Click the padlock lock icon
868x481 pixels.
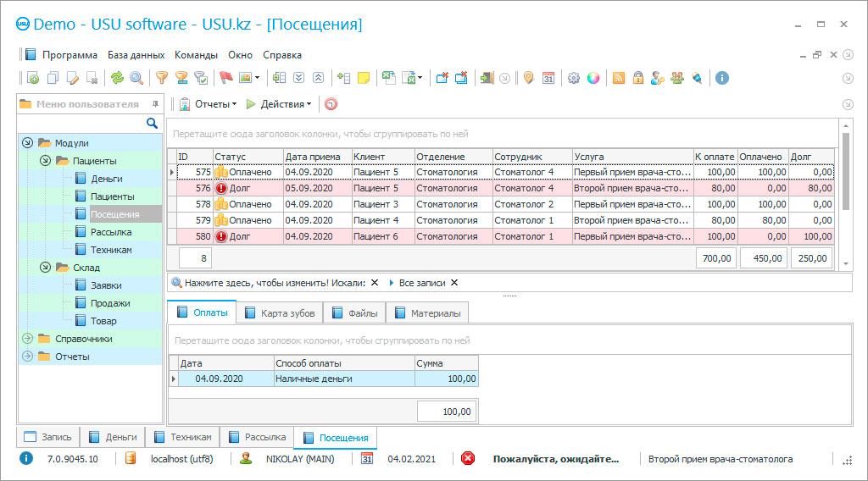[638, 78]
